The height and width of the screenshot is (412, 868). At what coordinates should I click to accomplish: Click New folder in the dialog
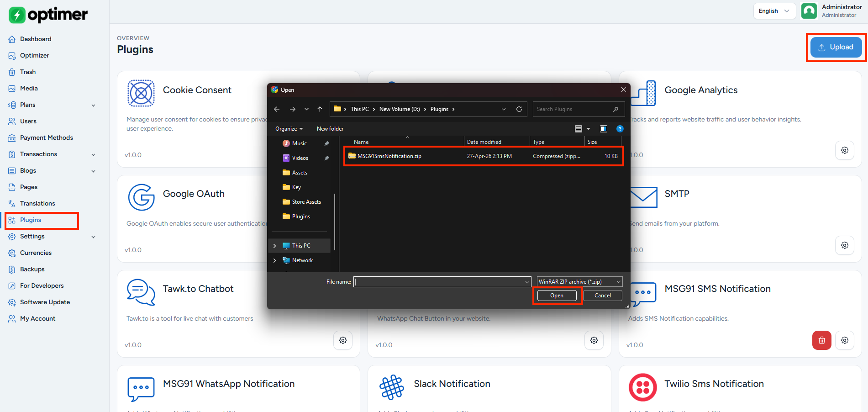(x=330, y=129)
